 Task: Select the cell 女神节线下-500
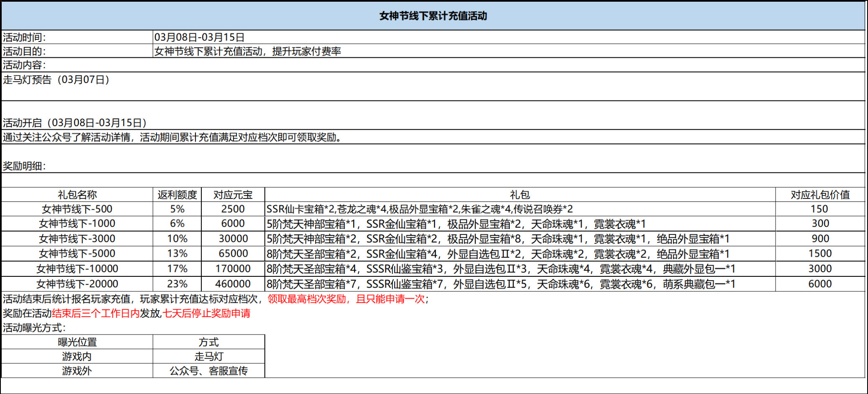click(x=77, y=209)
